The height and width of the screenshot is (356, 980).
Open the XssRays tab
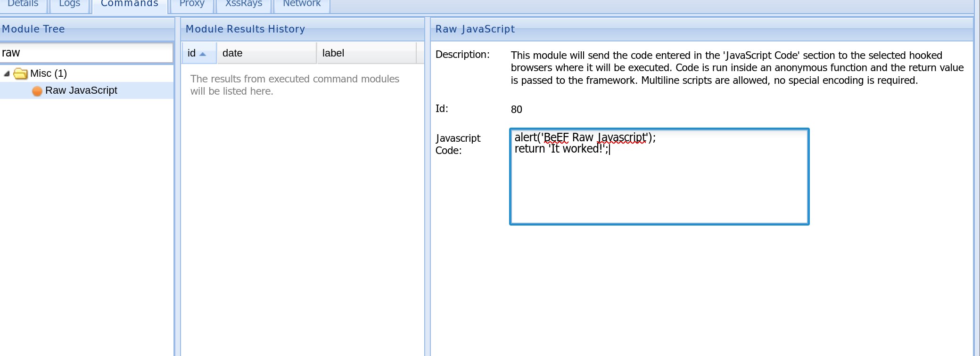pyautogui.click(x=244, y=4)
